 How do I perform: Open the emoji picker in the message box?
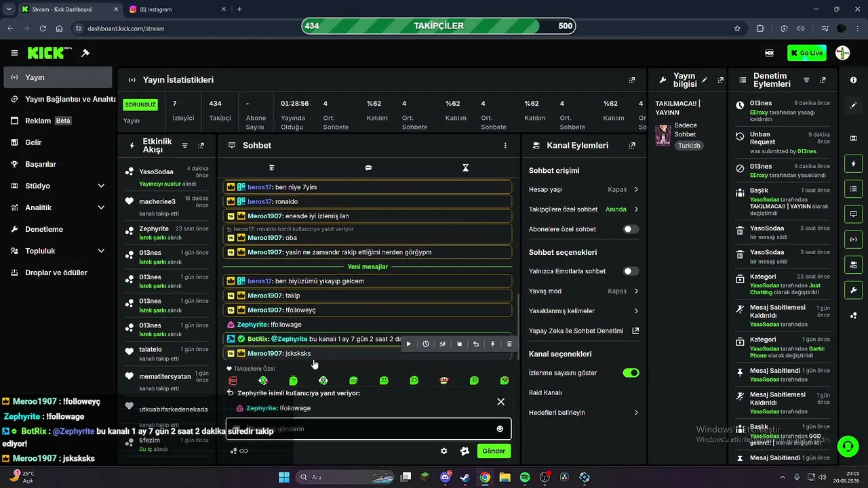click(500, 428)
